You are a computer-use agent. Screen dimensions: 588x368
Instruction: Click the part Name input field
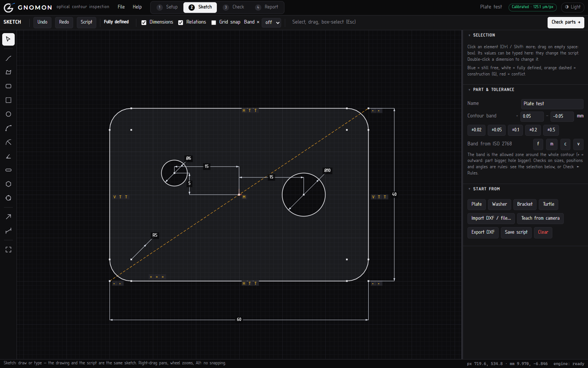[x=552, y=104]
